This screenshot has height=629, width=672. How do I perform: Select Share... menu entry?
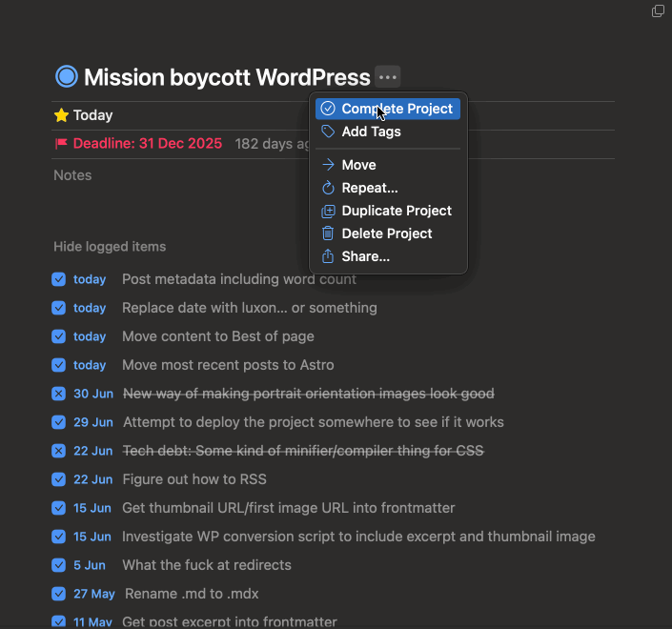tap(388, 256)
